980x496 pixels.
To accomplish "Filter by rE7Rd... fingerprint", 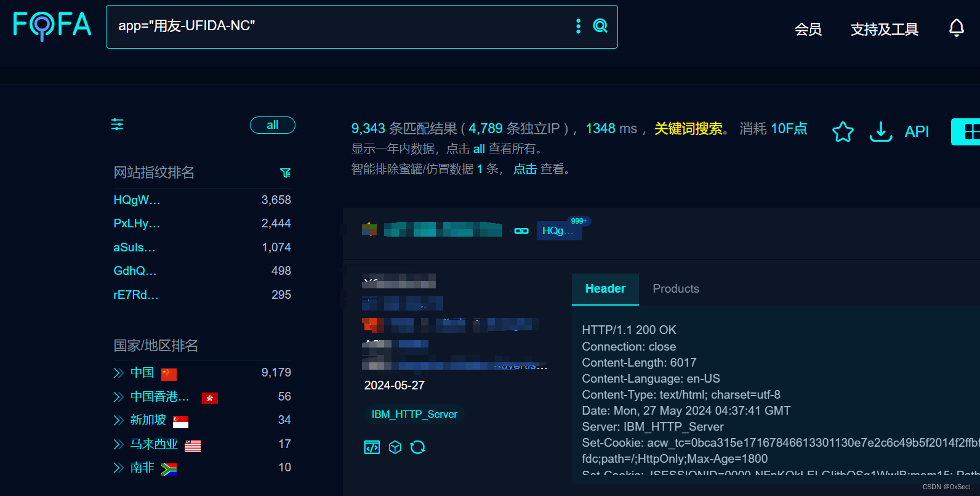I will click(136, 295).
